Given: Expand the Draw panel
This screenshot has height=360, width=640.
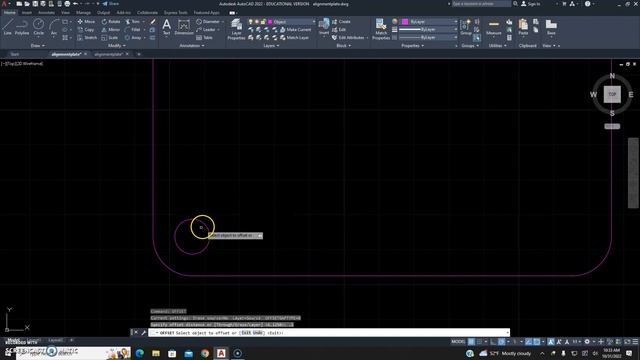Looking at the screenshot, I should click(x=38, y=46).
